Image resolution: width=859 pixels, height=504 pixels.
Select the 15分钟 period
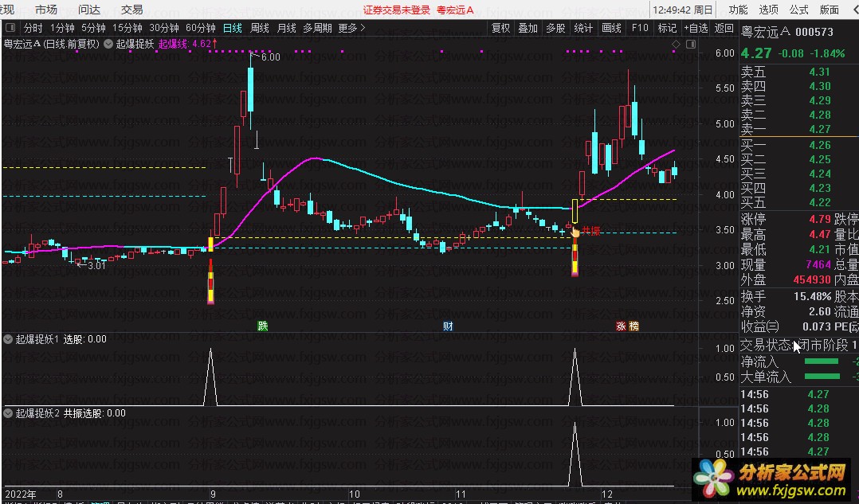point(127,27)
